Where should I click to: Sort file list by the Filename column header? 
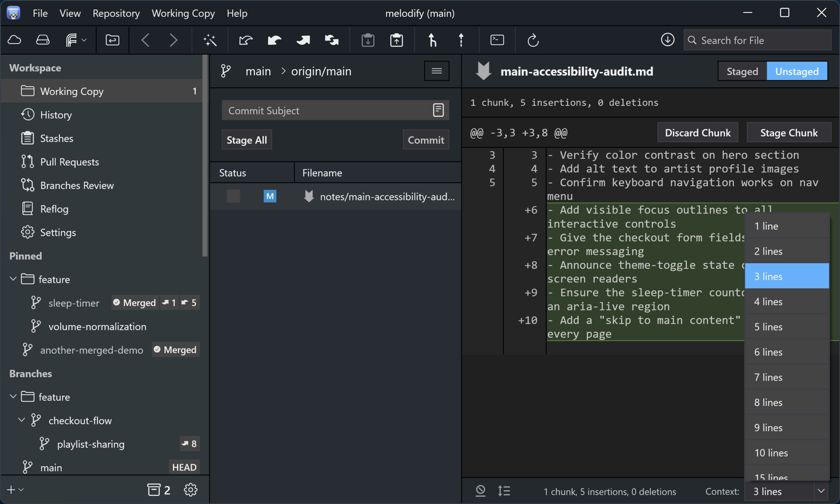378,173
